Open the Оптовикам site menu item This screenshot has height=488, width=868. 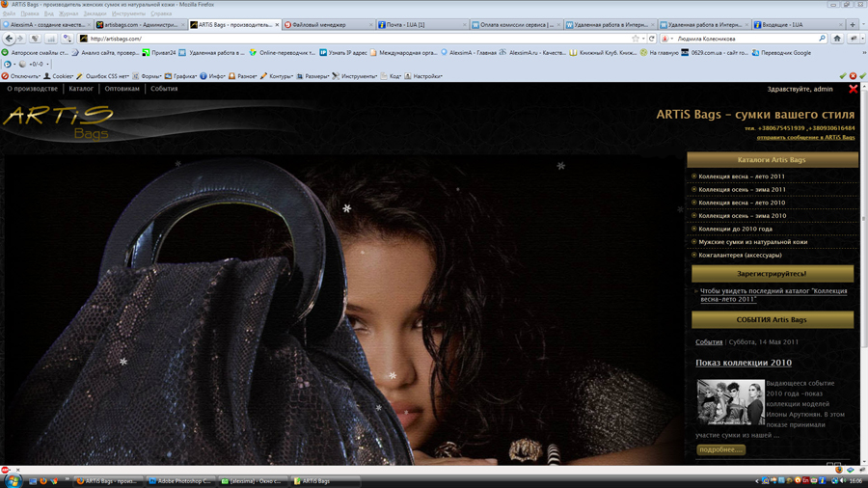point(122,89)
